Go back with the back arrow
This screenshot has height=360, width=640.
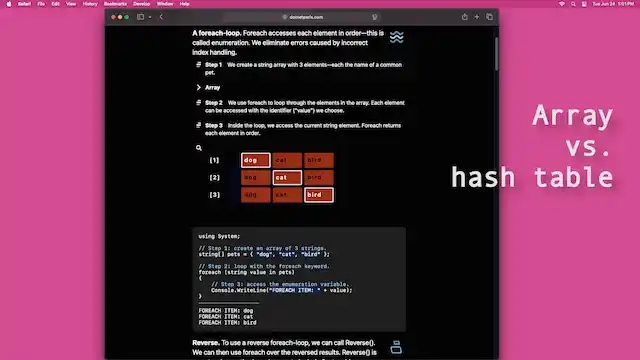161,17
